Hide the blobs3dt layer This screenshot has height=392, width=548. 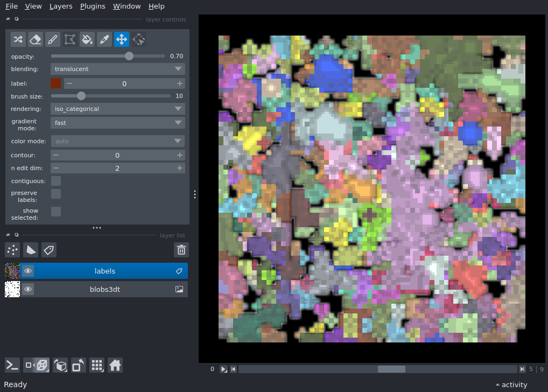tap(28, 290)
